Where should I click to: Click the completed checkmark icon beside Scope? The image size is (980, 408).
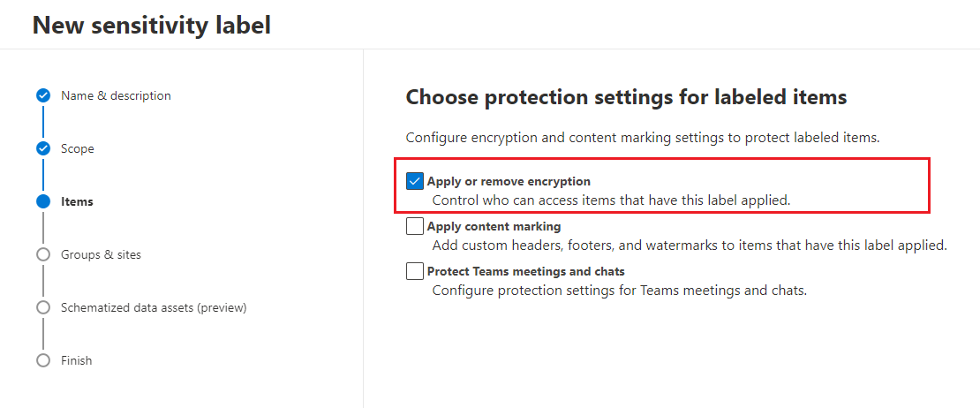43,148
